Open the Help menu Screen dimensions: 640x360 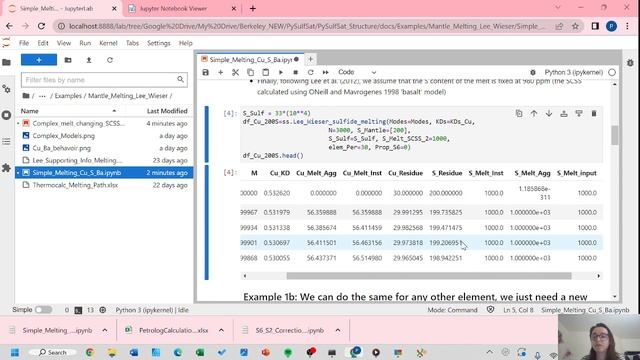point(185,43)
